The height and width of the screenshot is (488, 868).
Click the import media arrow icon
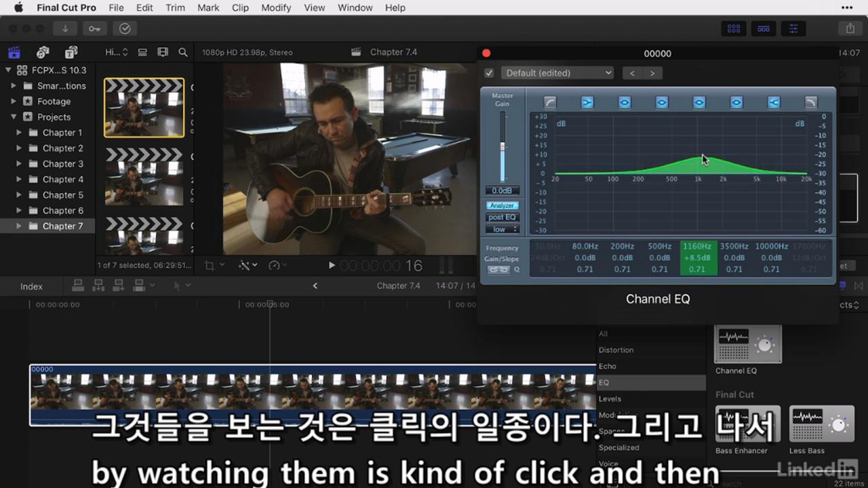tap(65, 28)
